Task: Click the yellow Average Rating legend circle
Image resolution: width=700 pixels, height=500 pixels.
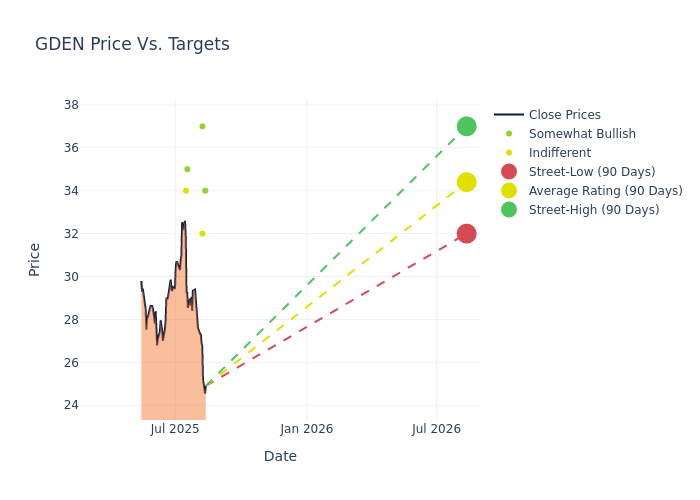Action: 509,191
